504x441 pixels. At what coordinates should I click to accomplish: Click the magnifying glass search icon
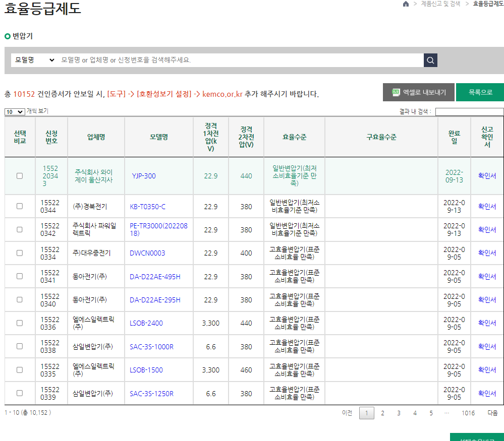pyautogui.click(x=430, y=59)
